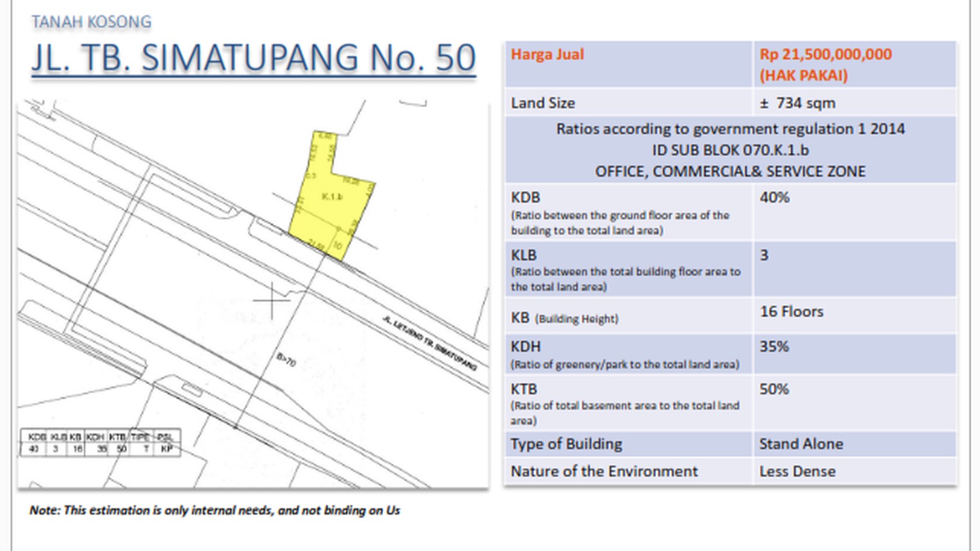Screen dimensions: 980x551
Task: Select the 'KB (Building Height)' label
Action: [x=564, y=318]
